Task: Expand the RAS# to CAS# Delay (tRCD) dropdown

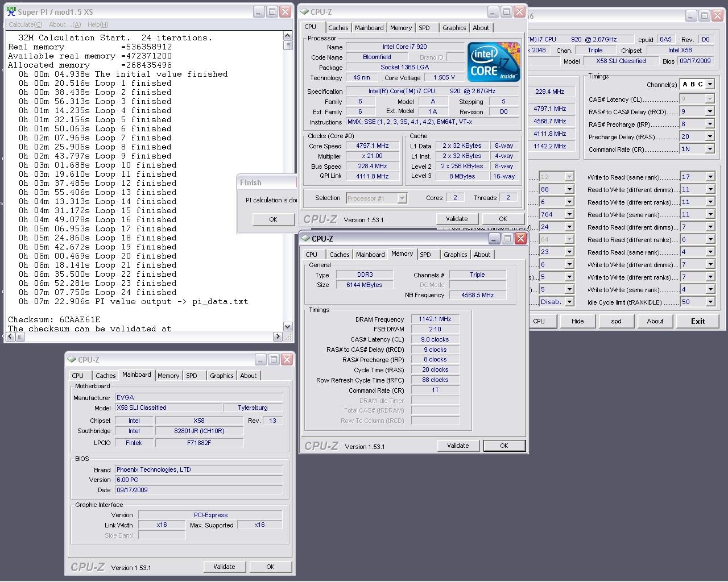Action: [x=710, y=111]
